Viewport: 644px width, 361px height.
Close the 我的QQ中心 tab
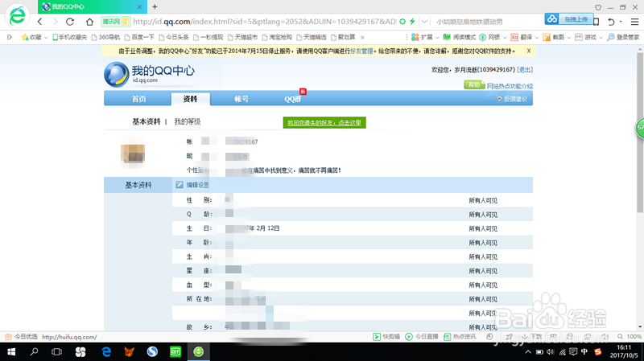click(x=139, y=7)
